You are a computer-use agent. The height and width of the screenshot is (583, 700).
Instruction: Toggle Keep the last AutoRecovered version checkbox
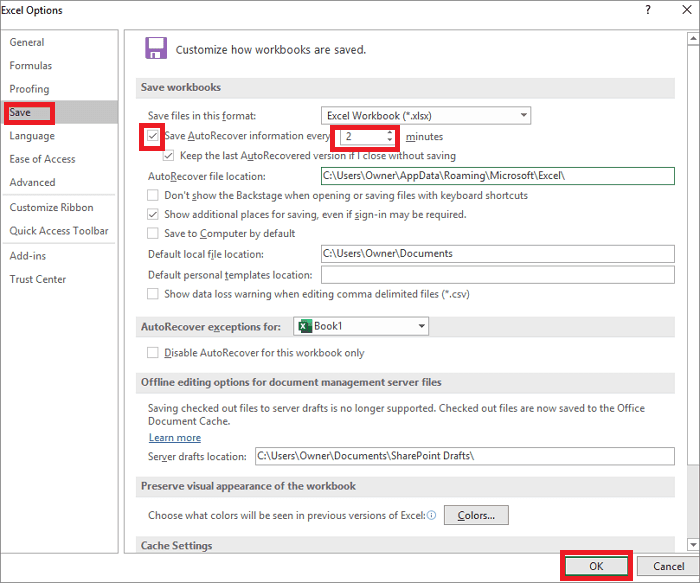click(x=168, y=156)
